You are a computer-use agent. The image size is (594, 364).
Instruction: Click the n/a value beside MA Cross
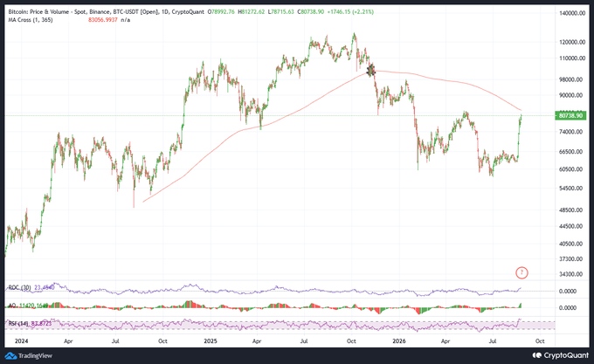coord(126,20)
